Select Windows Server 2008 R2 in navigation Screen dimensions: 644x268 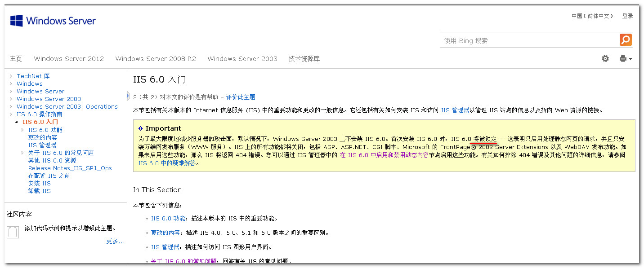tap(156, 59)
